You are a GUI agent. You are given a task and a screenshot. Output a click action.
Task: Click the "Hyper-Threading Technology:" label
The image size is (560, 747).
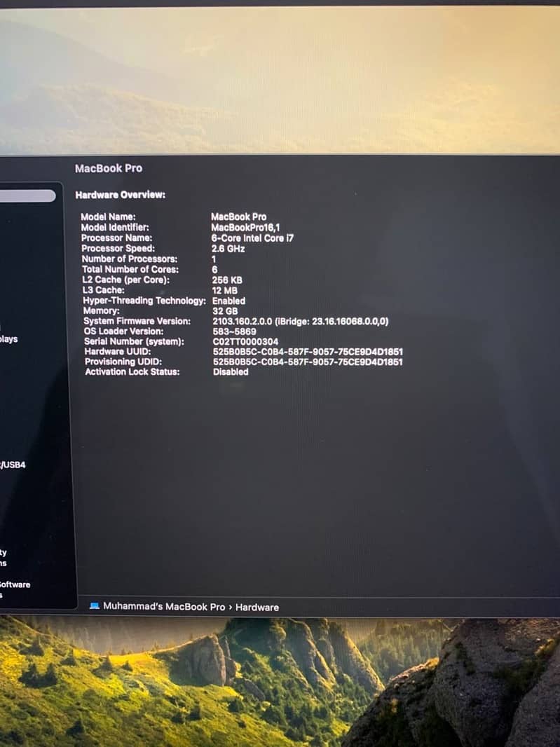point(144,301)
